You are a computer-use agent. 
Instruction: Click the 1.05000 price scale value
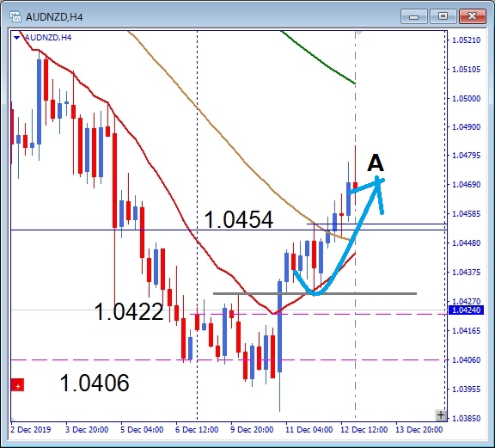point(467,99)
